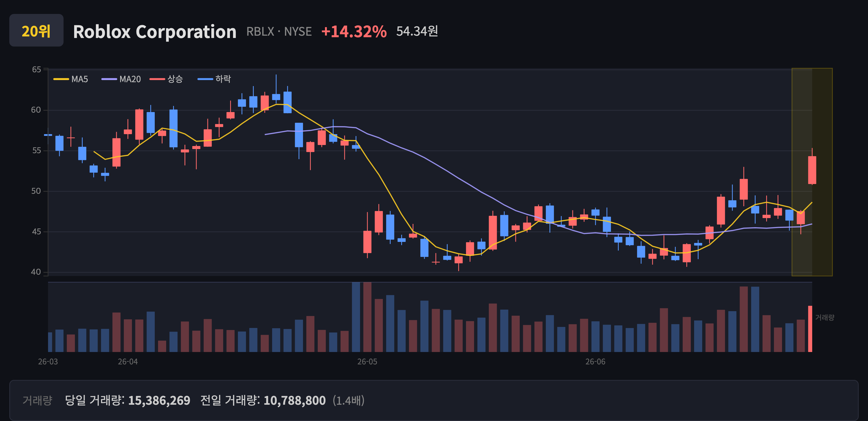Click the latest bright red volume bar

tap(810, 329)
